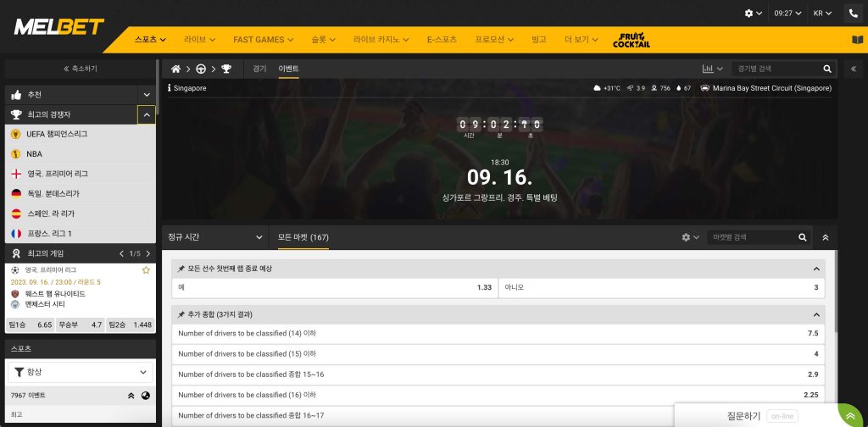Click the 마켓별 검색 search field
This screenshot has height=427, width=868.
coord(751,237)
